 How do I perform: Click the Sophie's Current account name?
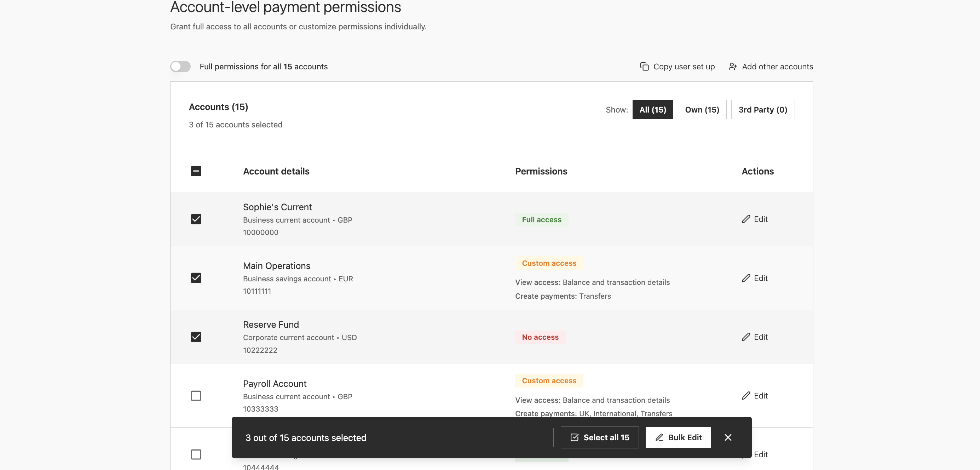[x=277, y=207]
